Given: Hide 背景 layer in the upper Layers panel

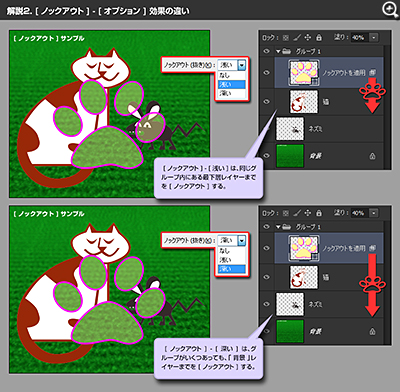Looking at the screenshot, I should pos(266,156).
